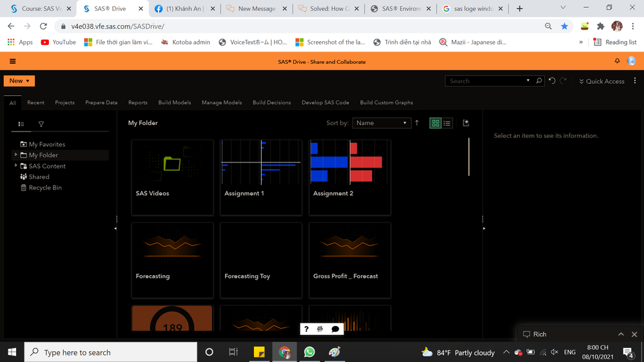The image size is (644, 362).
Task: Open the filter funnel icon in left pane
Action: pyautogui.click(x=41, y=124)
